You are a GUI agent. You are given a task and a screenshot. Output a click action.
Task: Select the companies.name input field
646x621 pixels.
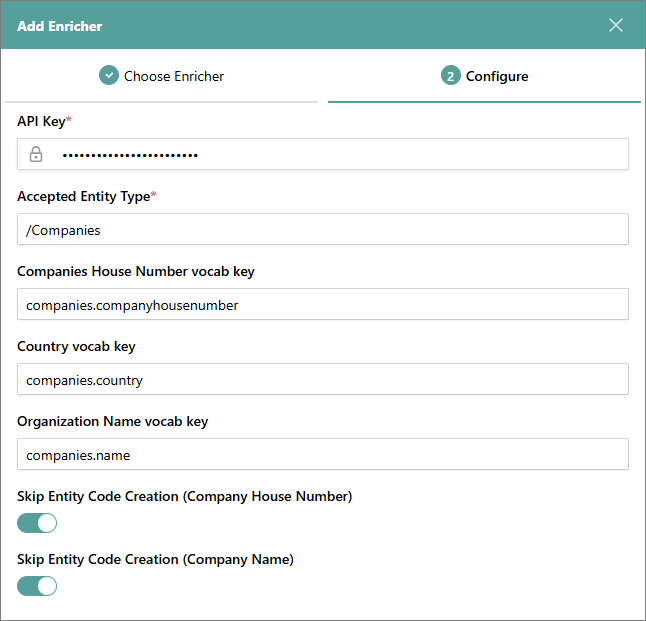point(322,454)
